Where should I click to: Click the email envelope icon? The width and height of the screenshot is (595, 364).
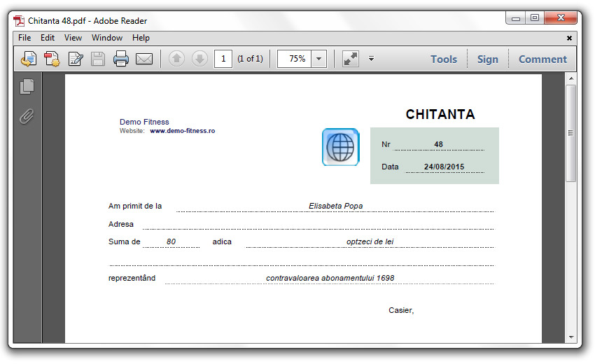tap(144, 59)
